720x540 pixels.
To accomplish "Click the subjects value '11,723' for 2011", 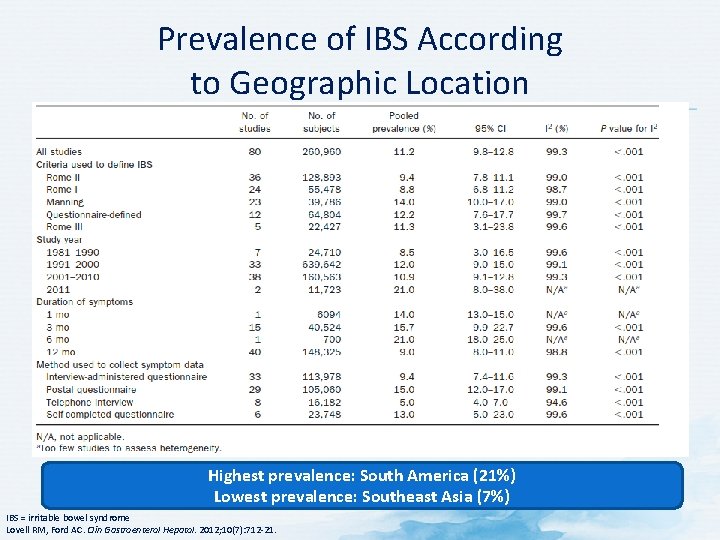I will [x=324, y=290].
